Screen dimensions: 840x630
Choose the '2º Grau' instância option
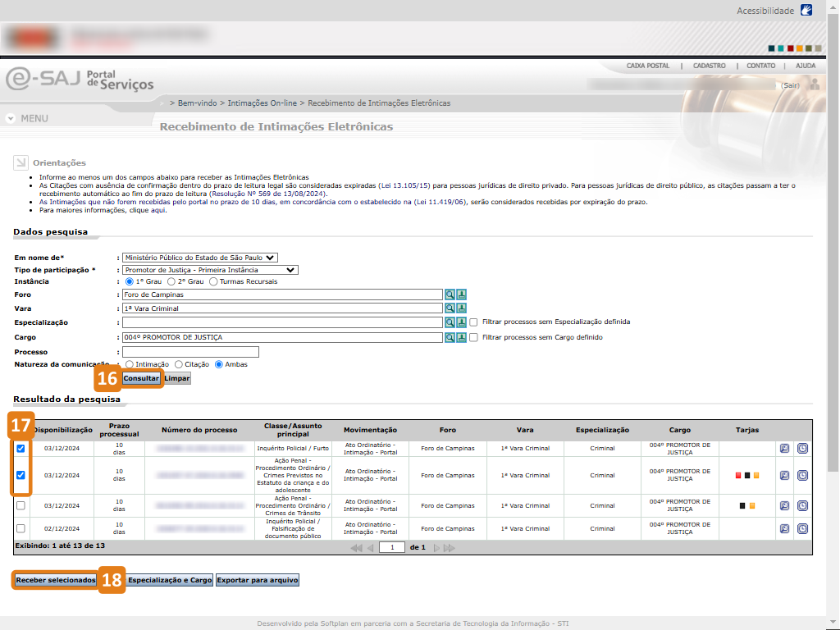(171, 281)
